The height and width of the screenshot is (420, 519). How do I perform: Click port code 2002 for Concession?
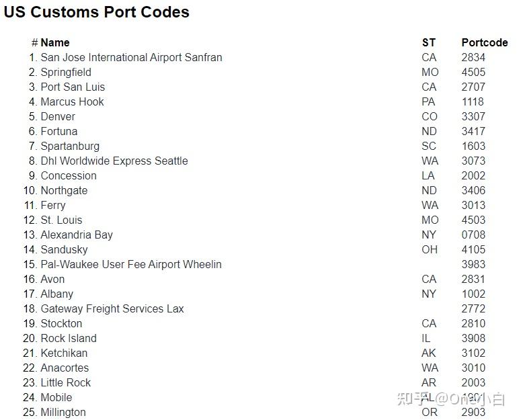coord(473,175)
